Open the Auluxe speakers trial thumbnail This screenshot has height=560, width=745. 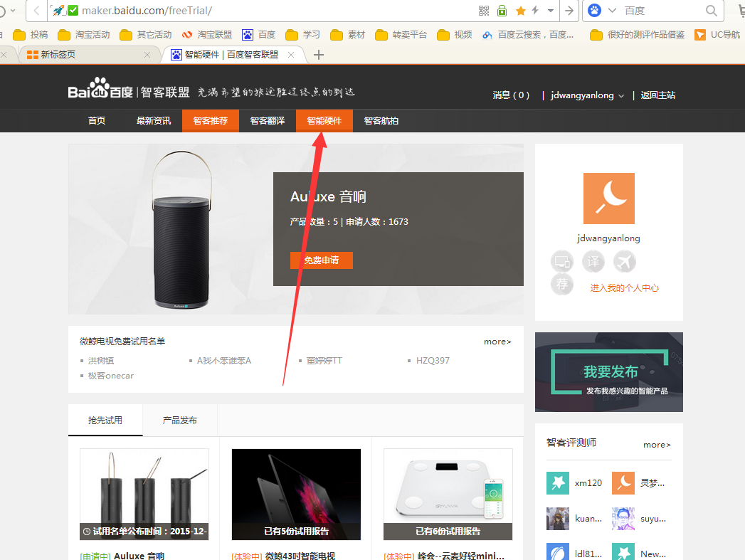pos(144,494)
